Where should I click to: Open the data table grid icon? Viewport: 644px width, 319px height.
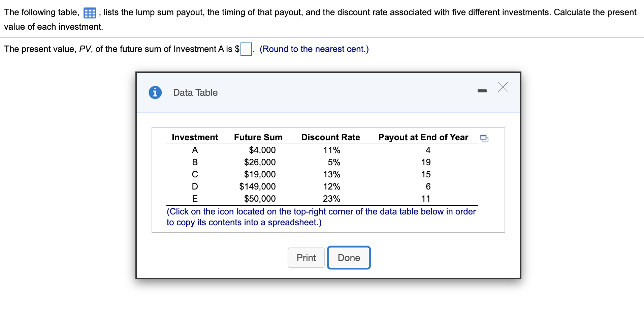90,13
